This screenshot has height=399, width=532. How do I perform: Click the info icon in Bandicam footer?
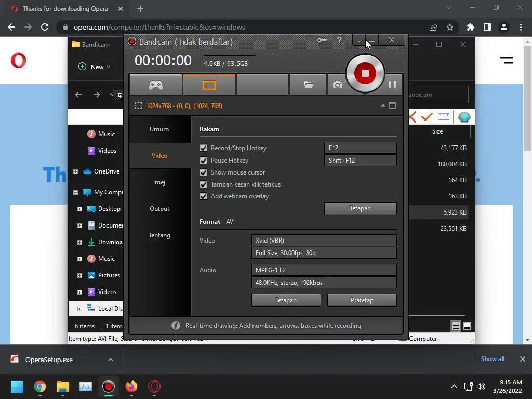tap(176, 326)
